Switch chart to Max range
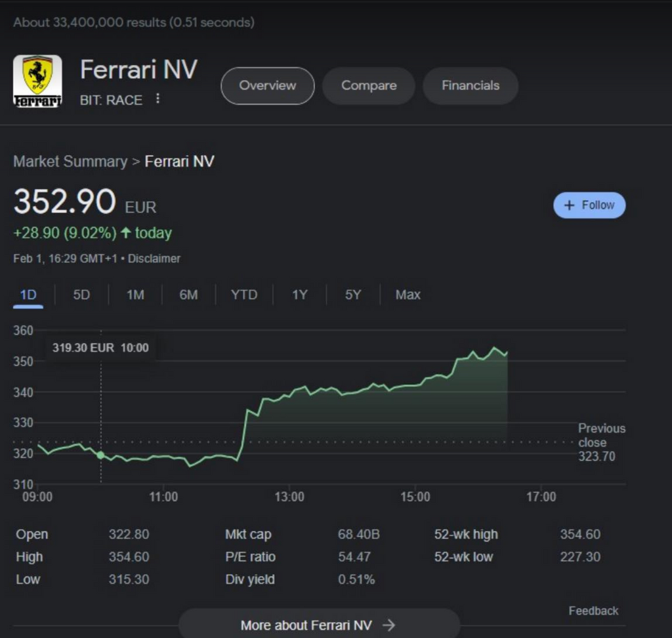 click(x=408, y=295)
